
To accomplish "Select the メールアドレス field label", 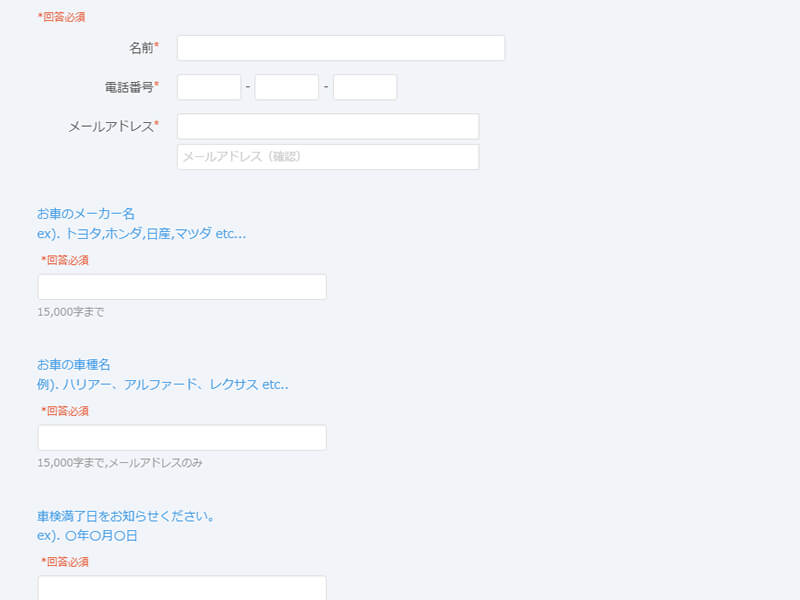I will [111, 126].
